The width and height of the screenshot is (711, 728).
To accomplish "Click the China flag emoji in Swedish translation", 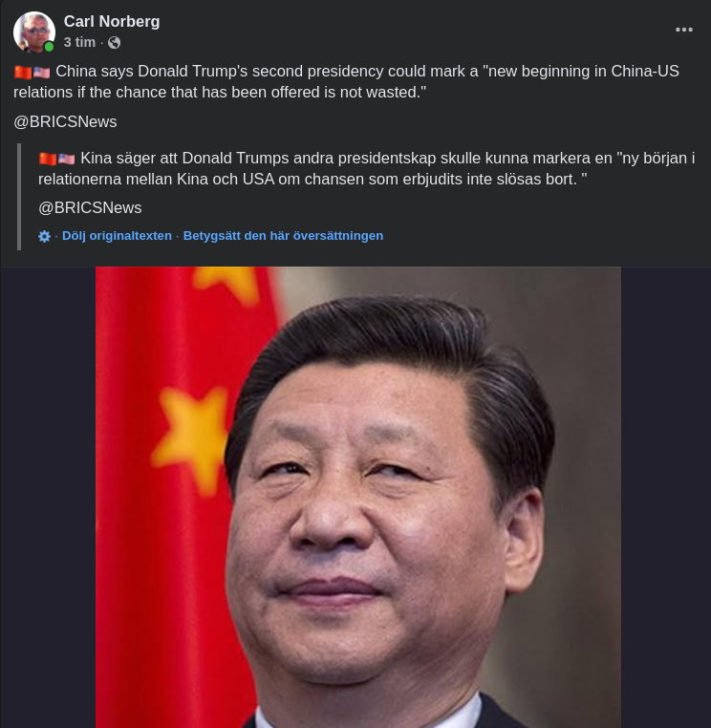I will click(x=48, y=159).
